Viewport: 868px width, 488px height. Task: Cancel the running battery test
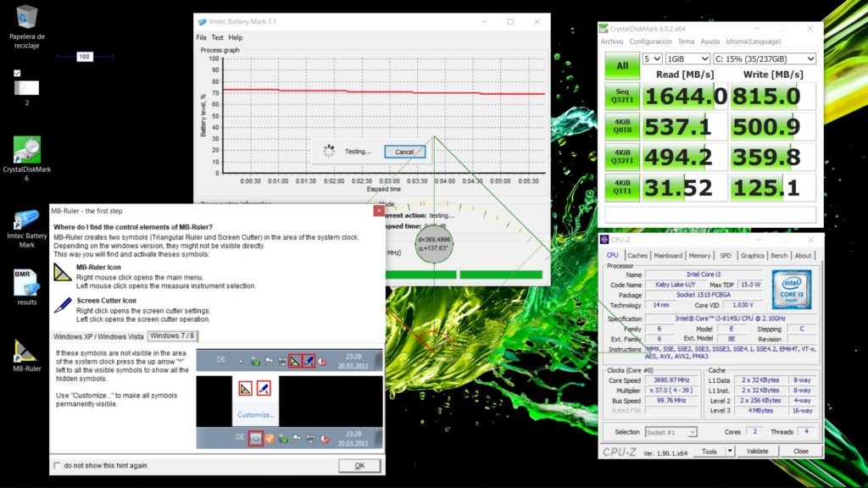coord(404,152)
